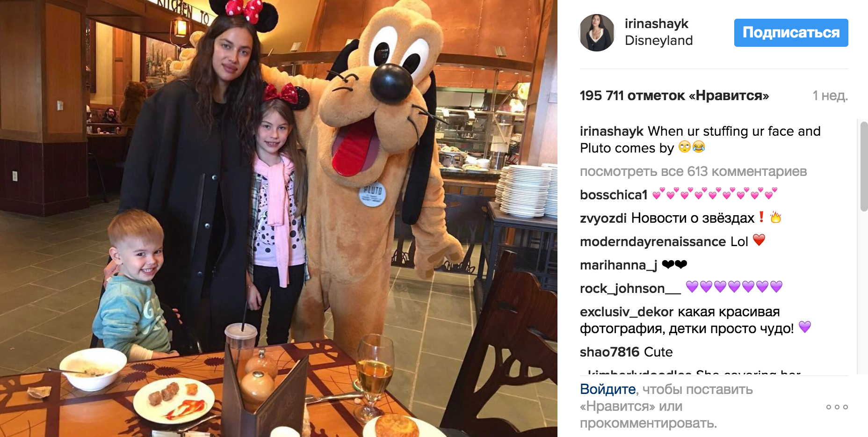Open the irinashayk username in header
Screen dimensions: 868x437
(656, 23)
